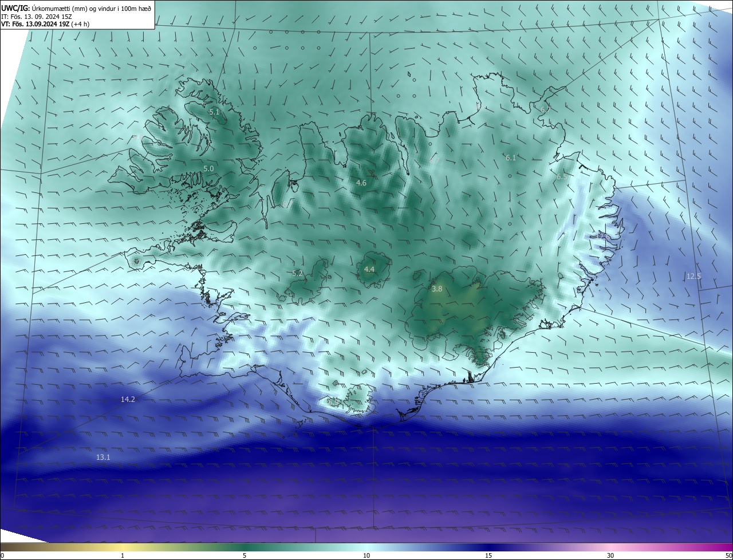
Task: Select the 'VT: Fös. 13.09.2024 19Z (+4 h)' line
Action: point(45,24)
